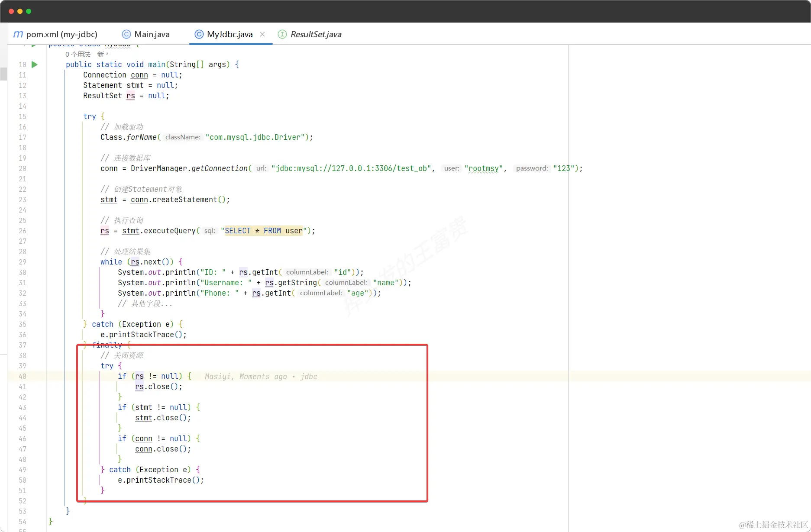Click the className: inlay hint
The height and width of the screenshot is (532, 811).
click(183, 137)
